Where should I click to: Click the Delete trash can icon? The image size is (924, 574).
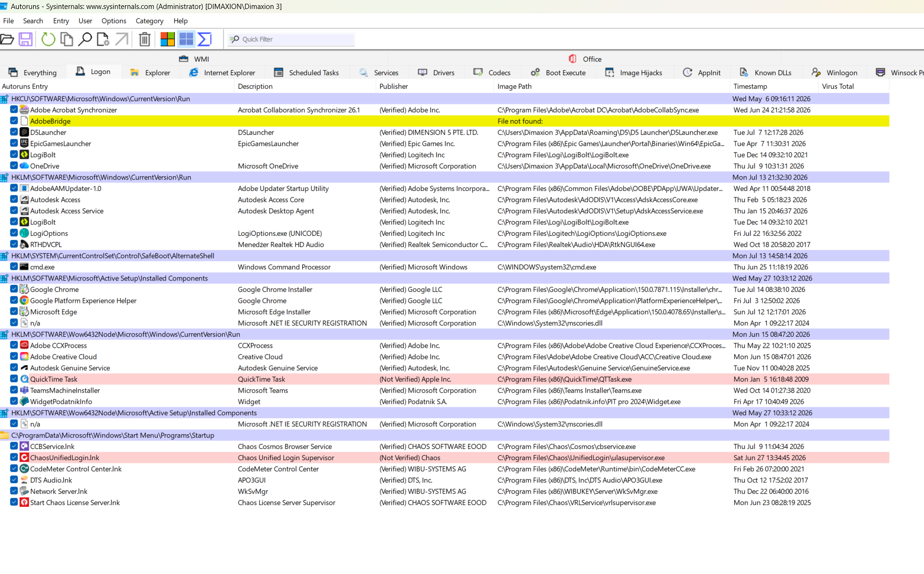point(145,39)
